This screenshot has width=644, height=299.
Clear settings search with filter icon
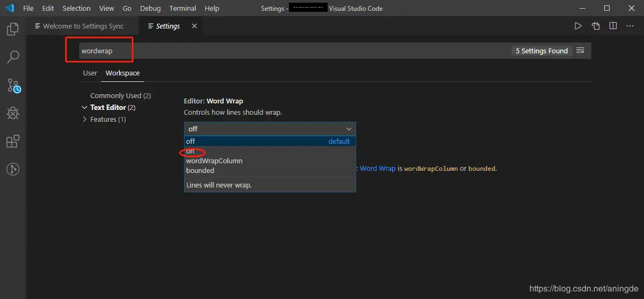pyautogui.click(x=581, y=51)
